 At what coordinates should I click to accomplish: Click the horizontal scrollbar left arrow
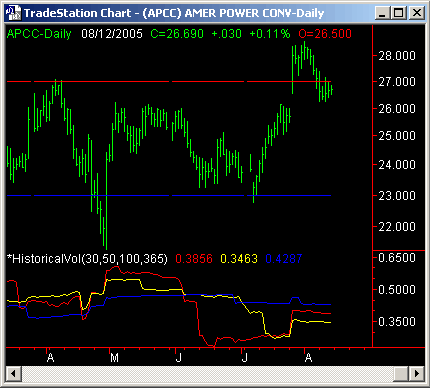click(x=13, y=373)
